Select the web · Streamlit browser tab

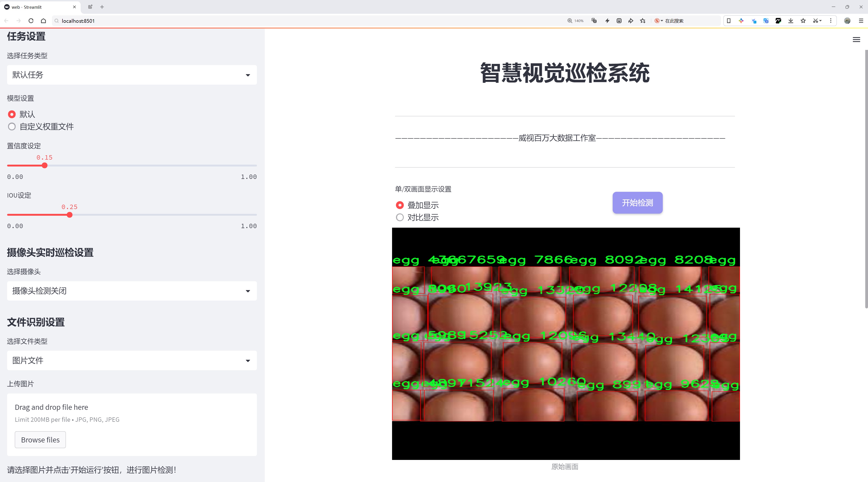tap(40, 7)
